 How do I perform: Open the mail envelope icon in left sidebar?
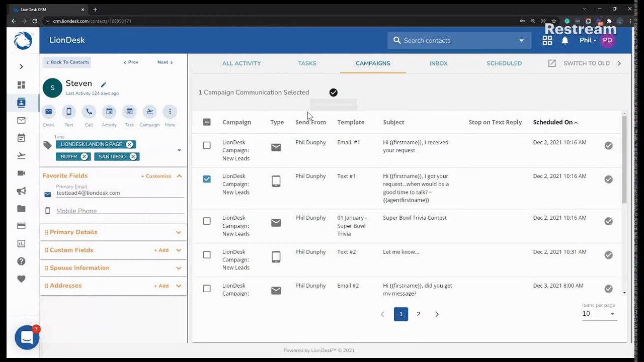(x=21, y=121)
